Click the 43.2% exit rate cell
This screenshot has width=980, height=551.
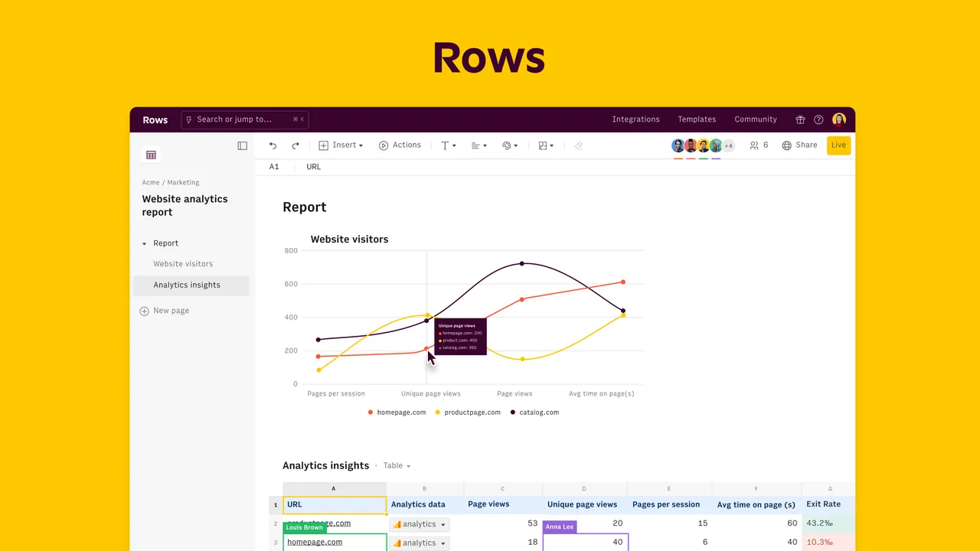[828, 523]
